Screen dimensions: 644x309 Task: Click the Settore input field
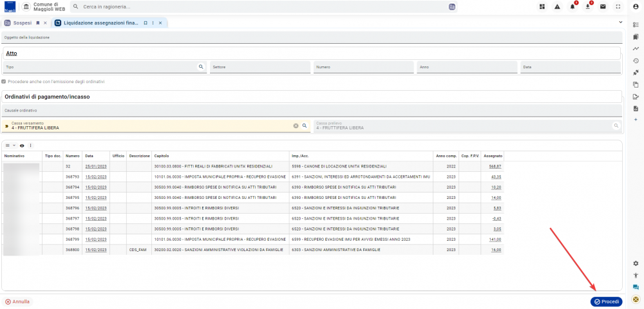point(260,67)
